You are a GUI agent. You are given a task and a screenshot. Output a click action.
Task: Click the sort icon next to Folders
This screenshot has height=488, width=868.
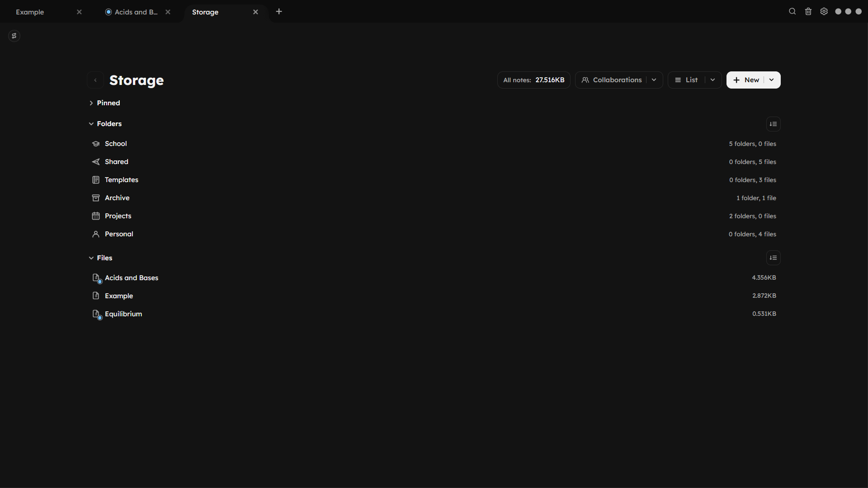[773, 124]
